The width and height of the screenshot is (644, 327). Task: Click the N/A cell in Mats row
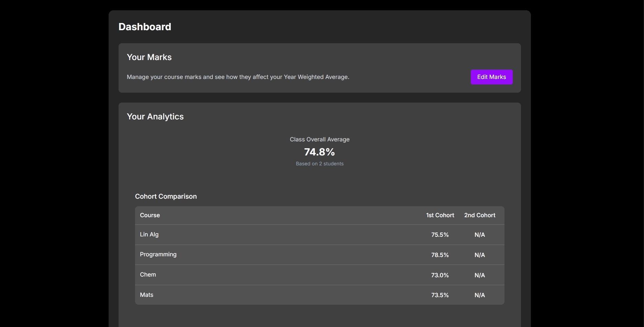click(480, 295)
